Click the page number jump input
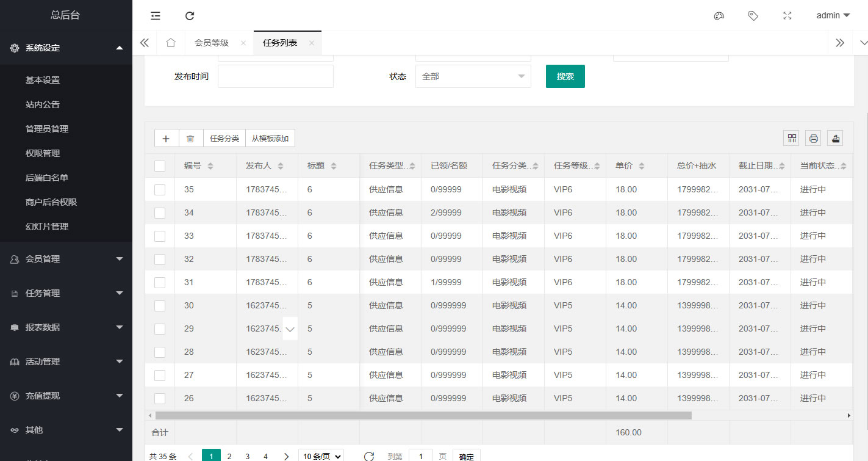Screen dimensions: 868x461 [421, 456]
